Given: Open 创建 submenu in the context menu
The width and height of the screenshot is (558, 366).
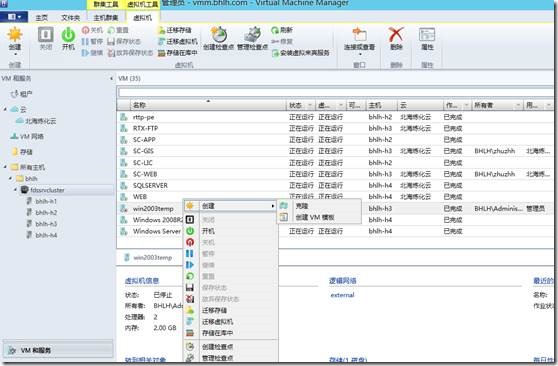Looking at the screenshot, I should [x=230, y=206].
